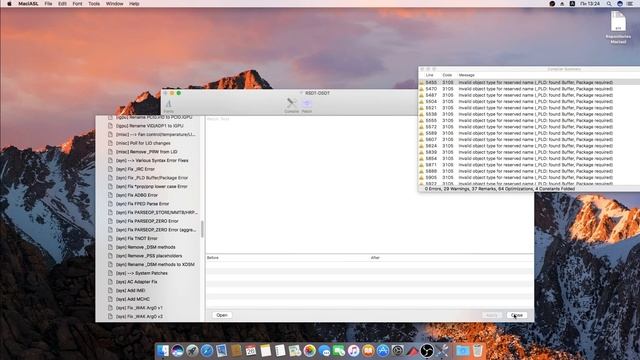Select '[misc] Remove _PRW from LID' patch

click(x=147, y=152)
